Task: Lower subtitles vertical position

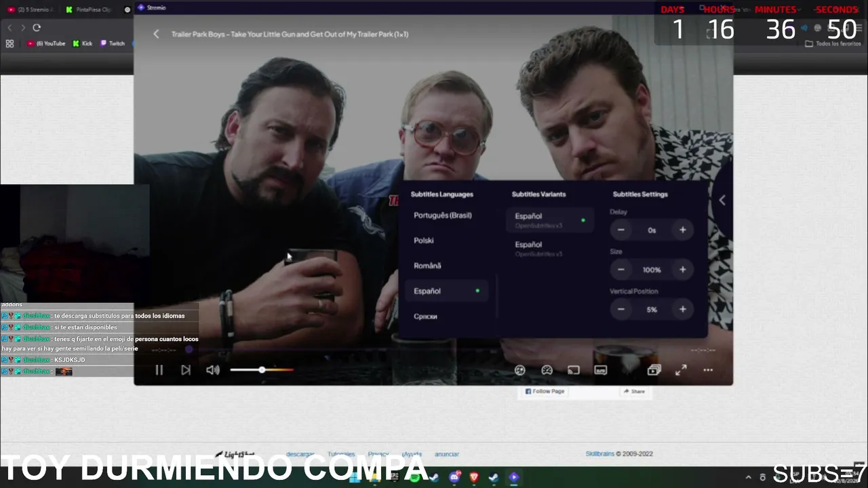Action: [620, 309]
